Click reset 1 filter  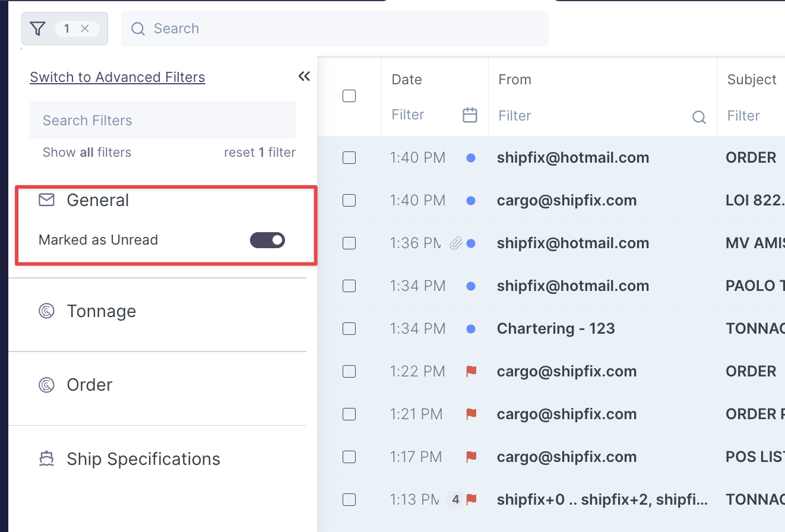coord(259,152)
